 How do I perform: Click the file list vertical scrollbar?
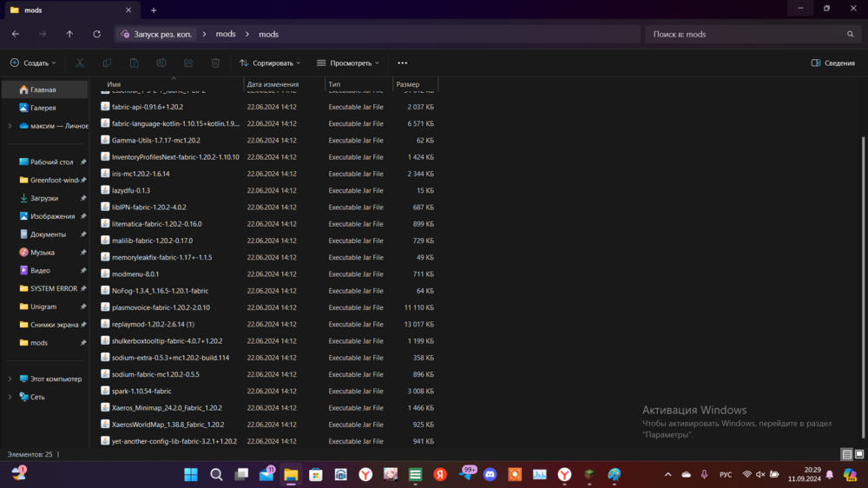click(x=863, y=288)
